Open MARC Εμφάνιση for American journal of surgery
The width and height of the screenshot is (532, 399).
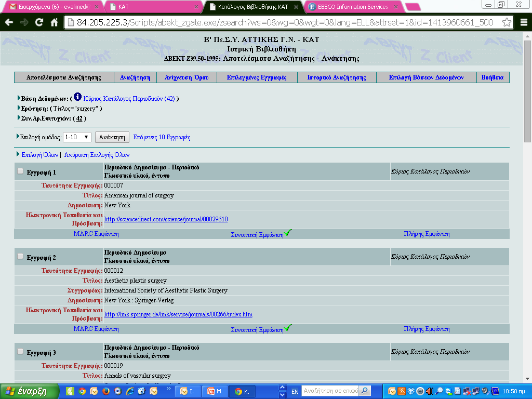(96, 234)
